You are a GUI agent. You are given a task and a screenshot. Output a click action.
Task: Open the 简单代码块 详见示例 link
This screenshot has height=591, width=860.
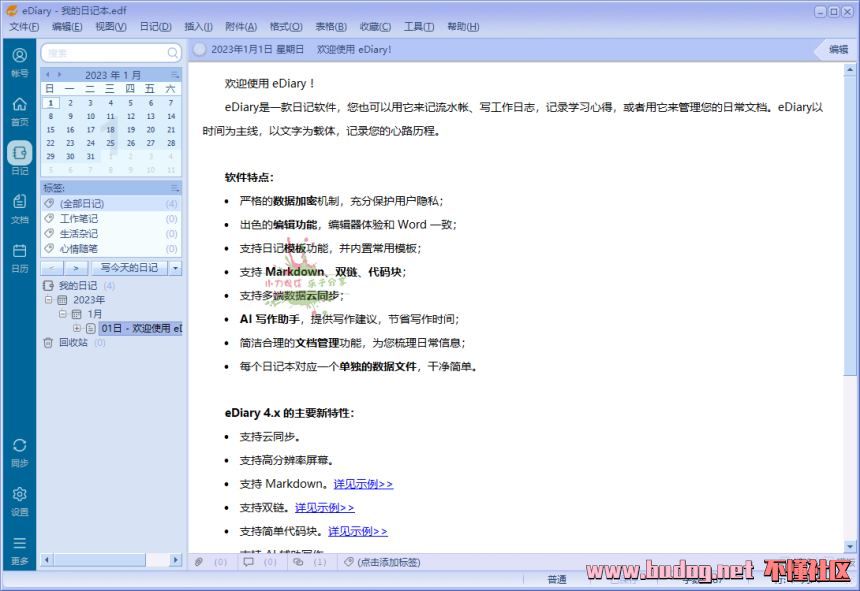tap(358, 531)
